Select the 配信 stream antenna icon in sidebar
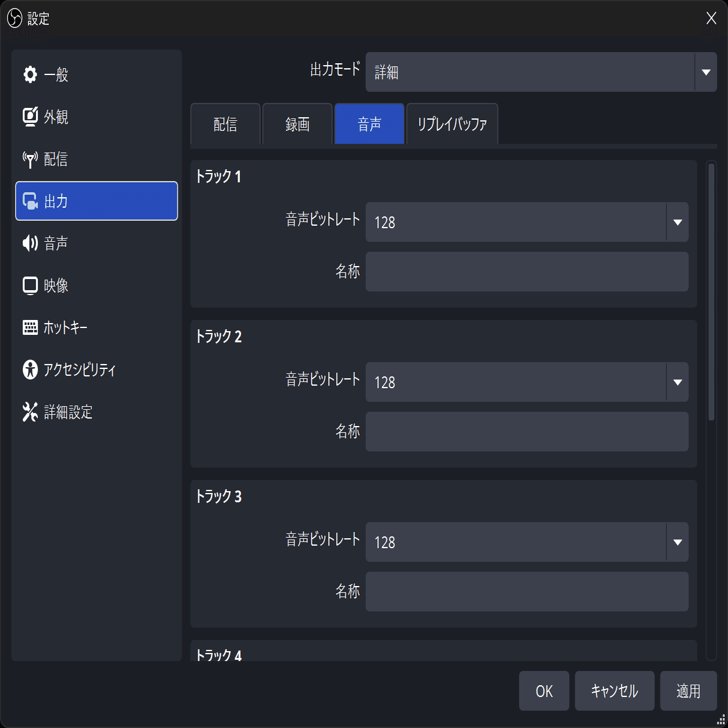The width and height of the screenshot is (728, 728). point(30,159)
